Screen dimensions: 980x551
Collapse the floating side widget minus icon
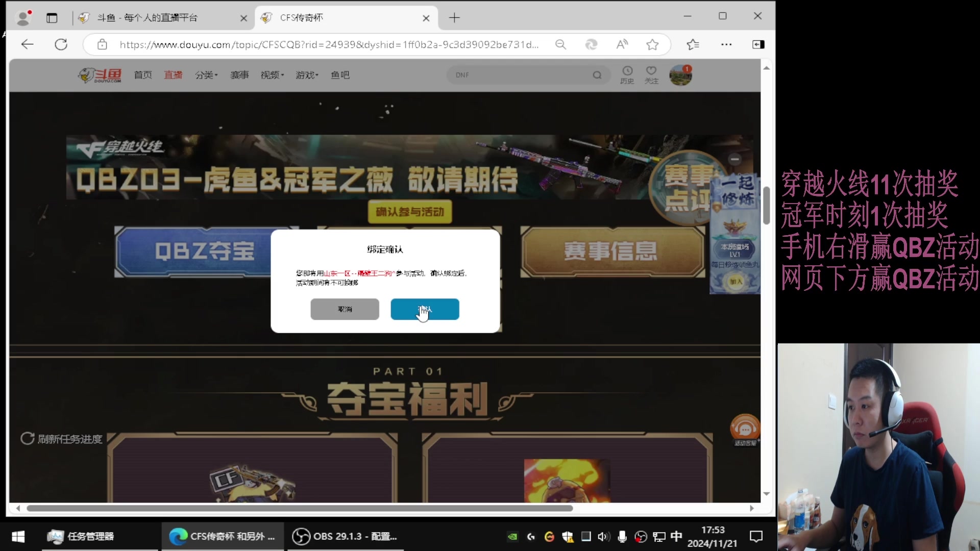pyautogui.click(x=735, y=159)
